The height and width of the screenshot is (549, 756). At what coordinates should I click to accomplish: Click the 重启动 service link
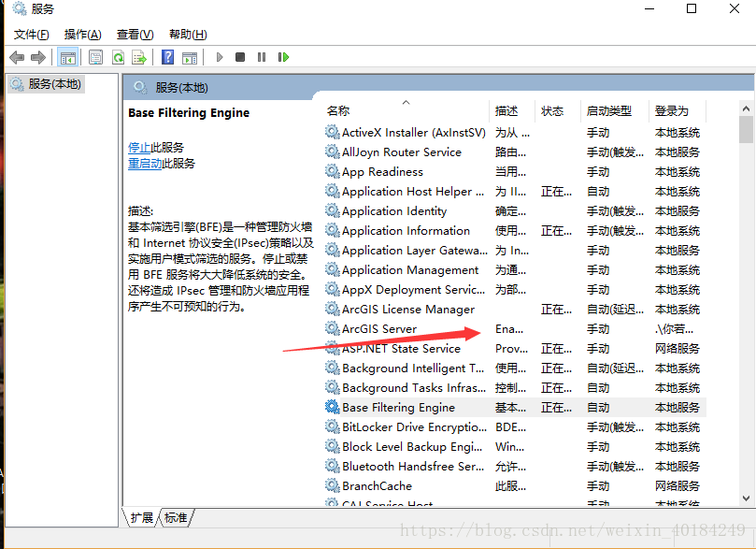point(145,163)
